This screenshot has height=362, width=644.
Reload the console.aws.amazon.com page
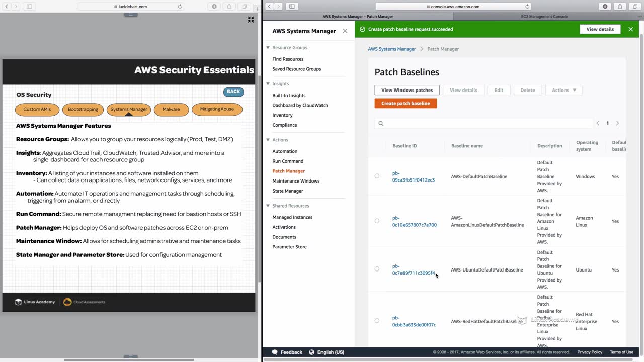[x=527, y=7]
